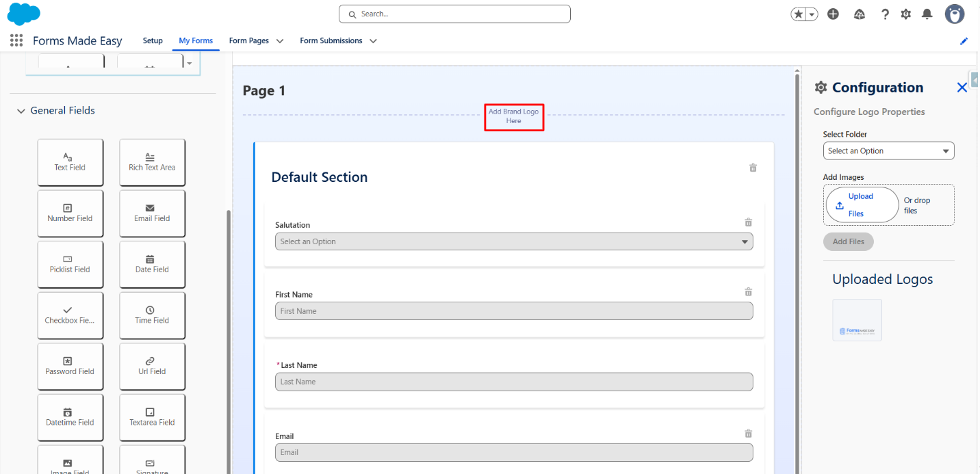The image size is (980, 474).
Task: Open the App Launcher grid icon
Action: 16,41
